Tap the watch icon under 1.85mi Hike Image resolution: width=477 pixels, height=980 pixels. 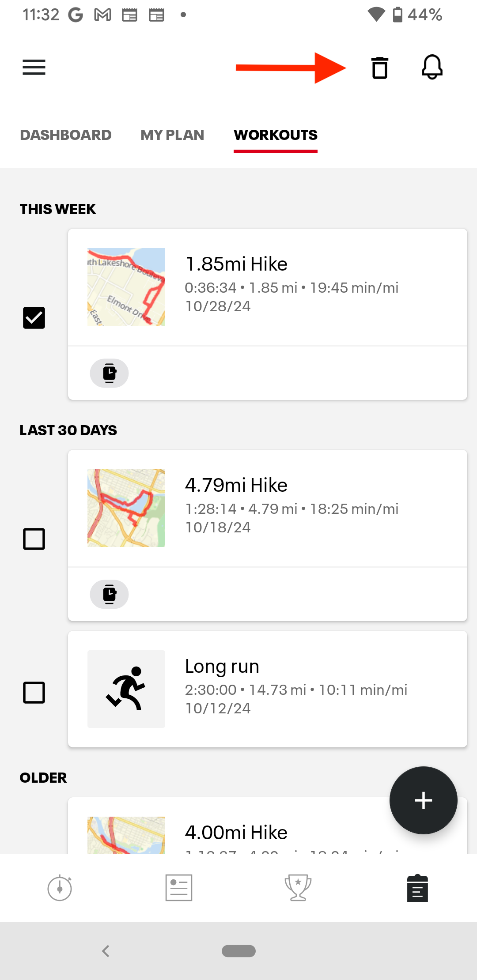110,373
